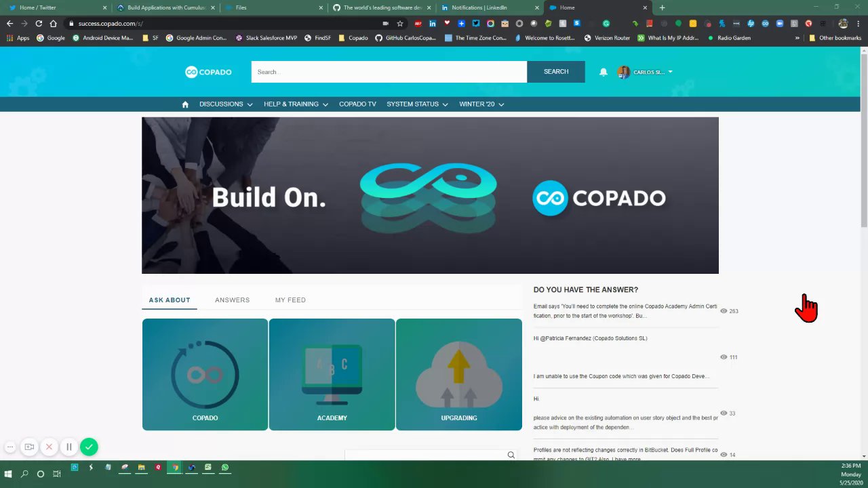Close the 'Build Applications with Cumulus' tab

pyautogui.click(x=212, y=7)
